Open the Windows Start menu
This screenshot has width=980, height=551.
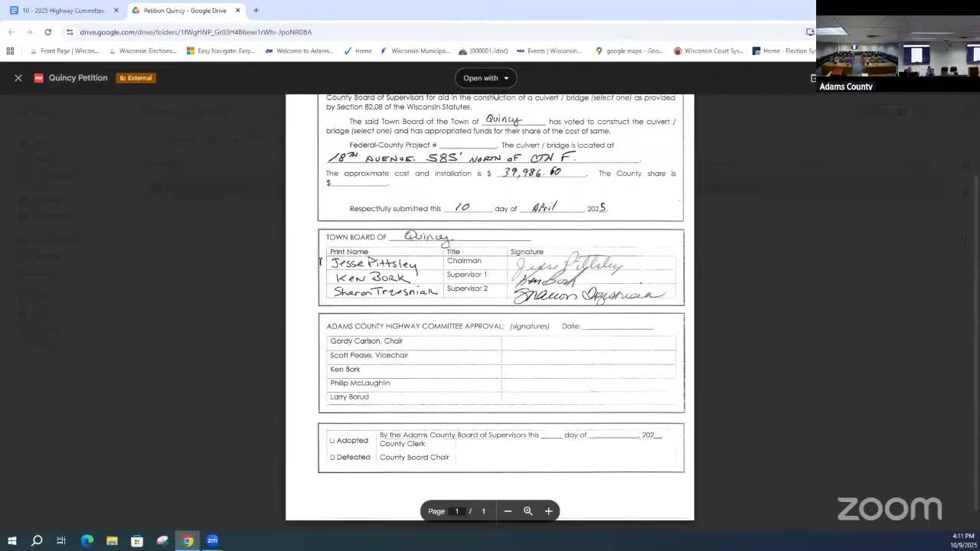tap(11, 540)
